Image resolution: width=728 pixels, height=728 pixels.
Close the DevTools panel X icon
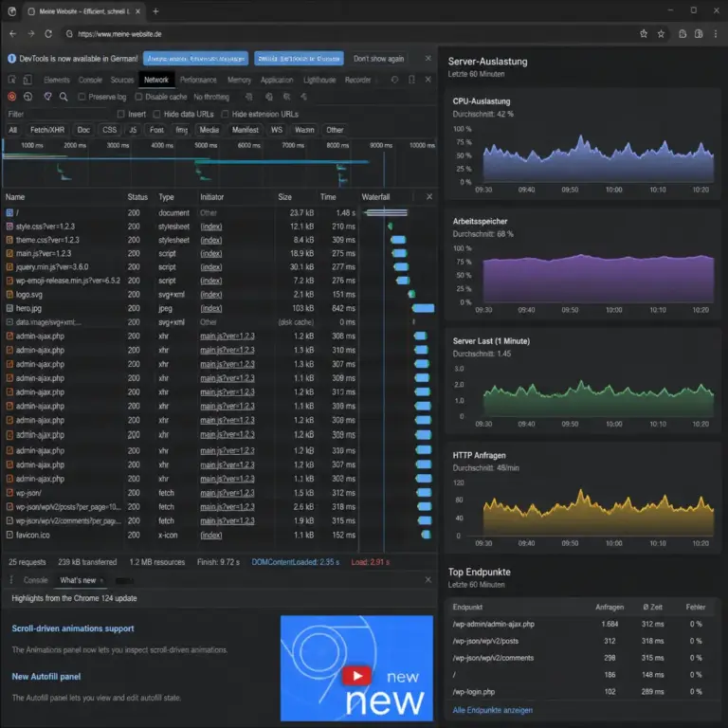pyautogui.click(x=428, y=80)
